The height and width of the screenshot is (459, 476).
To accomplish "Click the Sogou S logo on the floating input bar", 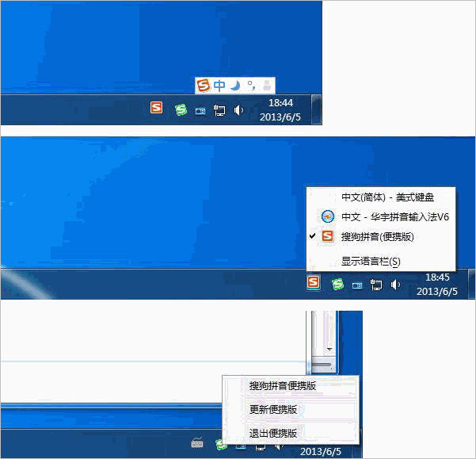I will (203, 85).
